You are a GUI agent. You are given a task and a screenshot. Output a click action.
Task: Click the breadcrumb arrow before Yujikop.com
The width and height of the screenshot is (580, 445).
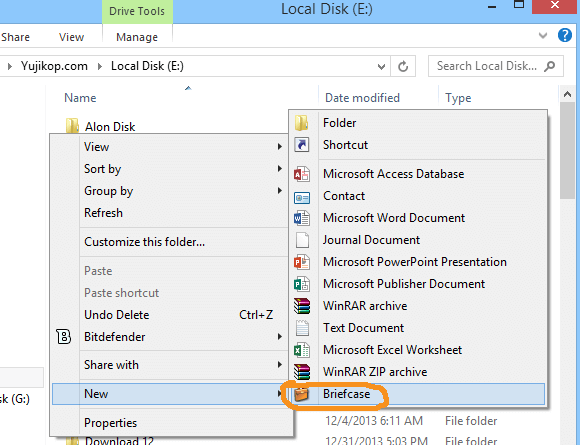coord(10,67)
